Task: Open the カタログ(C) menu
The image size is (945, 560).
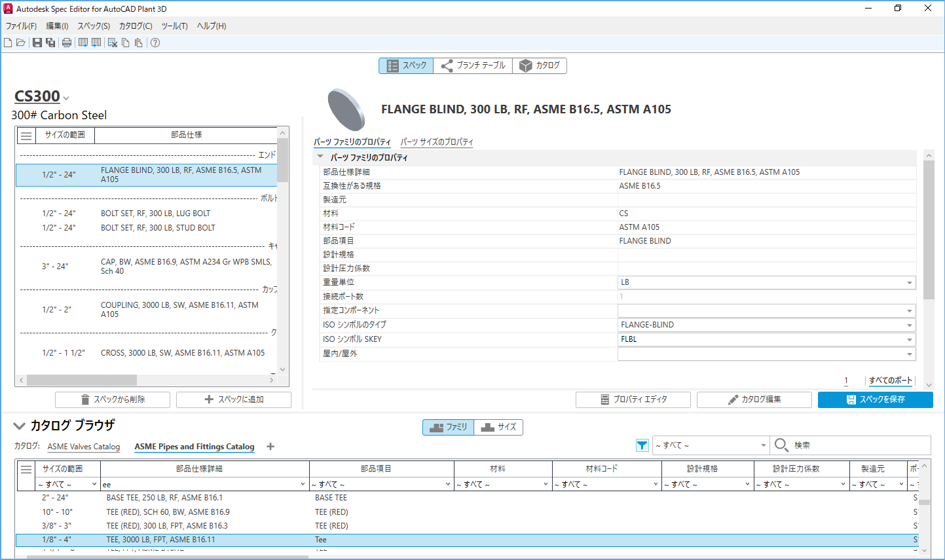Action: tap(136, 26)
